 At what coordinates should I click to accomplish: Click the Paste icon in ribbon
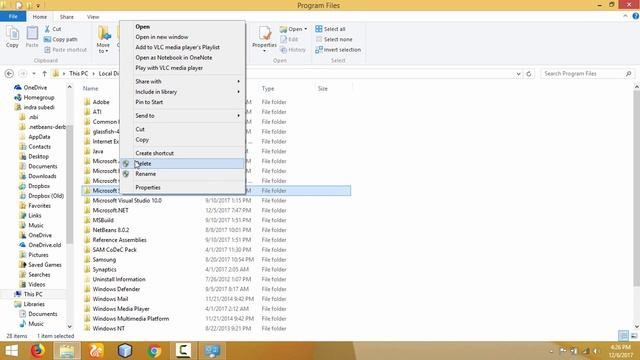pos(32,33)
